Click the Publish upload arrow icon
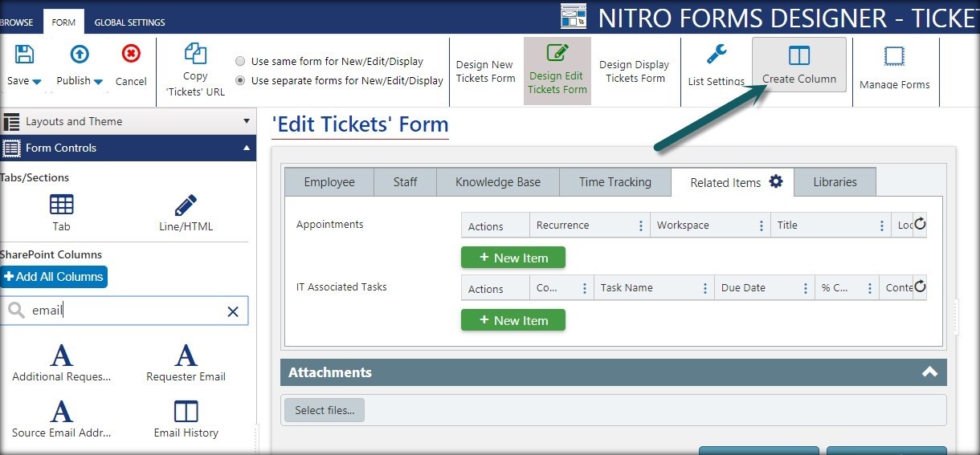 [x=80, y=55]
